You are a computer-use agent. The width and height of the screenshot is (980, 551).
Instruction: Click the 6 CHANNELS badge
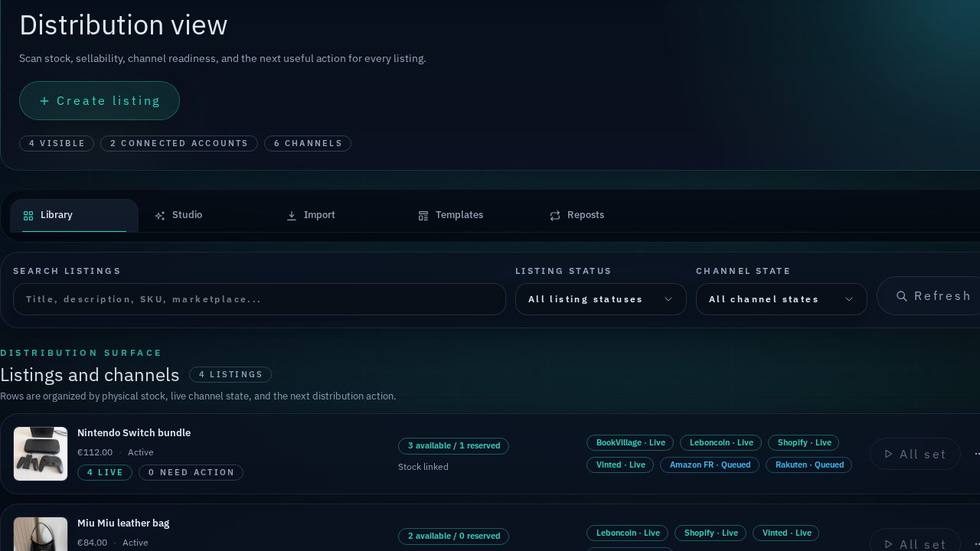point(308,143)
